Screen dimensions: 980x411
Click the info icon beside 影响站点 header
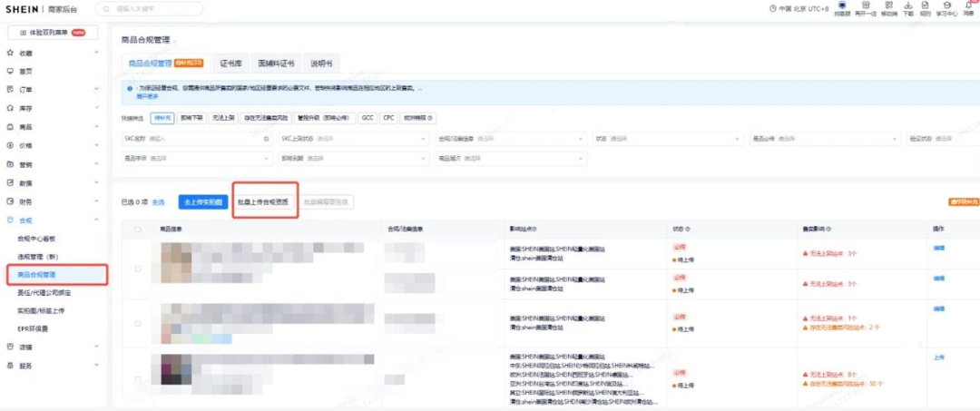(x=535, y=230)
